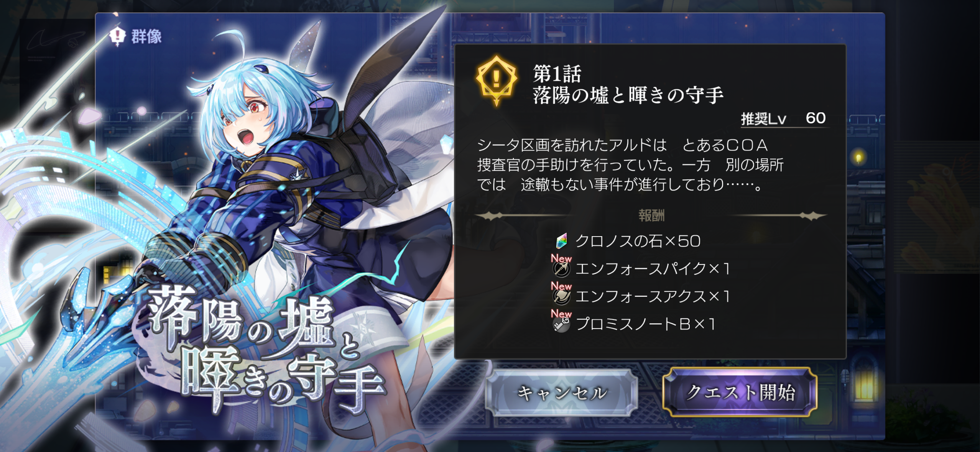Click the quest description text paragraph

[630, 165]
